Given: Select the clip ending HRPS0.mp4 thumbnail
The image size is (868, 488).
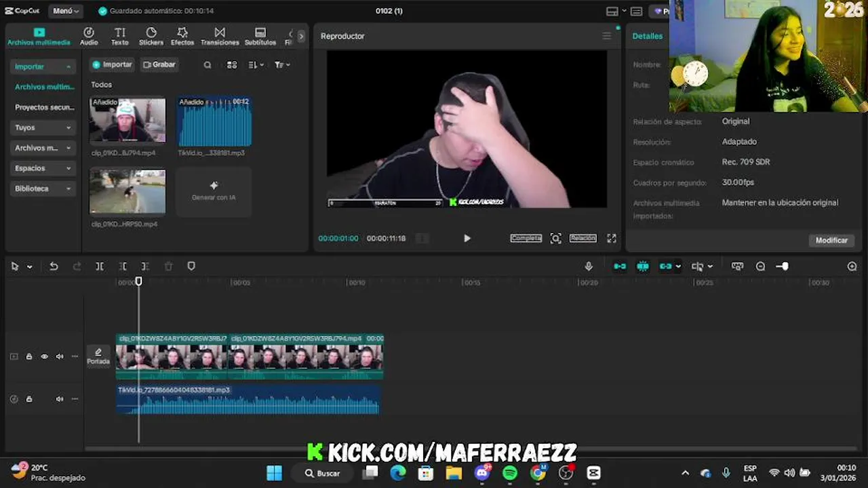Looking at the screenshot, I should click(x=127, y=192).
